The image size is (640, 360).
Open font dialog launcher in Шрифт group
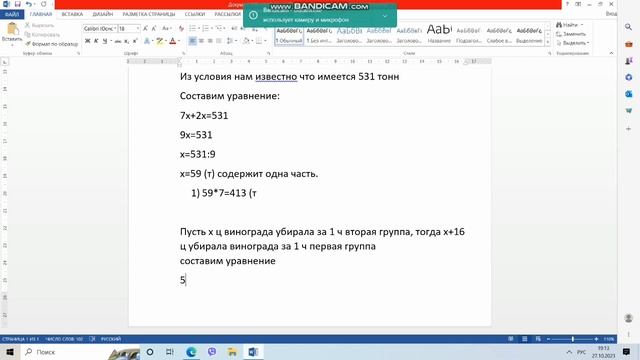click(x=184, y=53)
